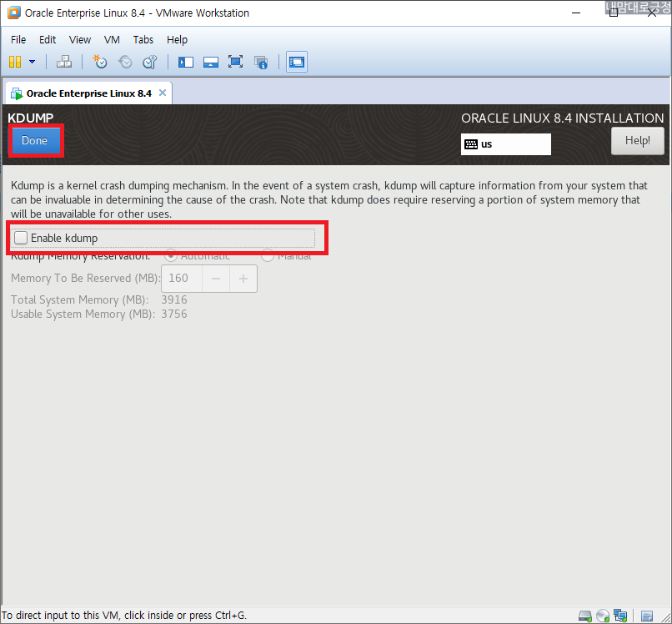Pause the virtual machine

click(15, 62)
